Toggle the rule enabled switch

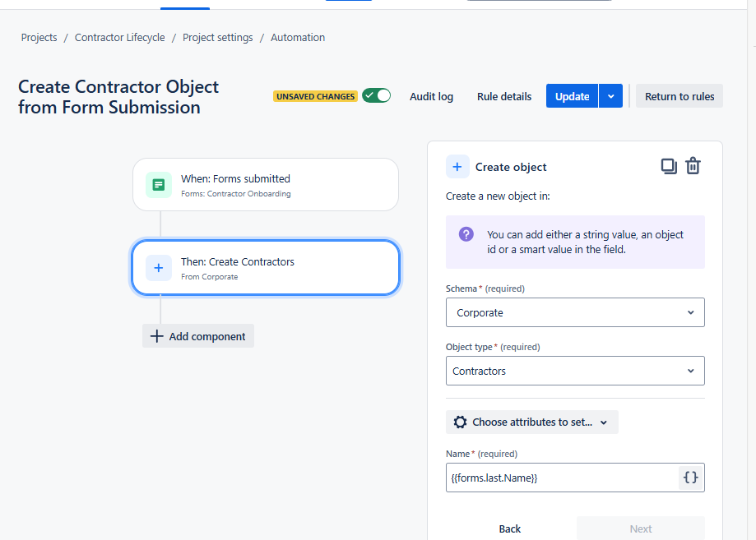click(376, 96)
